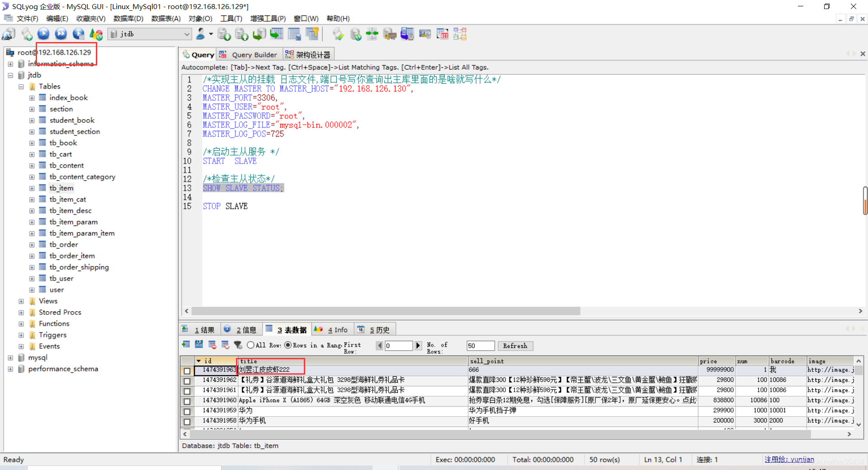Open the User Manager dropdown arrow
Image resolution: width=868 pixels, height=470 pixels.
click(x=211, y=34)
